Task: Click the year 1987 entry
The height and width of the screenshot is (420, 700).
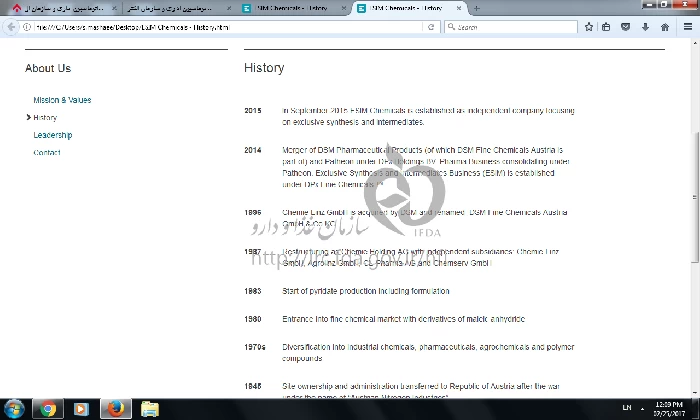Action: tap(253, 252)
